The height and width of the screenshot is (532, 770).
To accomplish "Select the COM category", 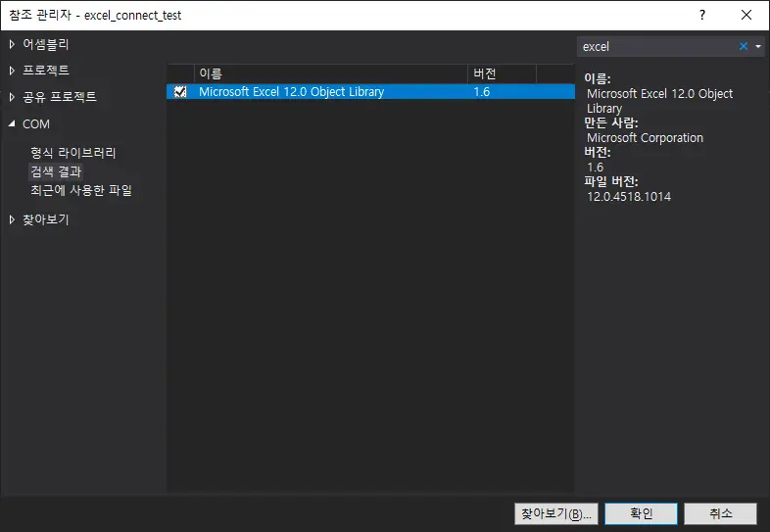I will 36,123.
